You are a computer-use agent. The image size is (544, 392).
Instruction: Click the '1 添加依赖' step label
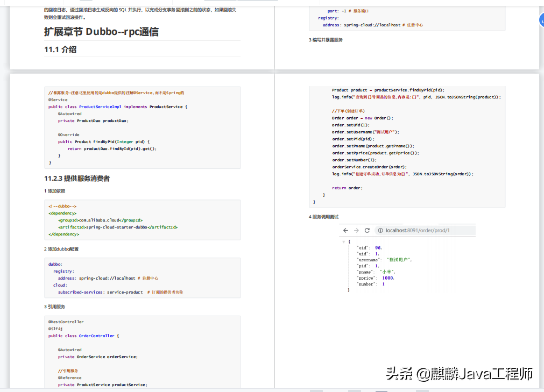54,191
